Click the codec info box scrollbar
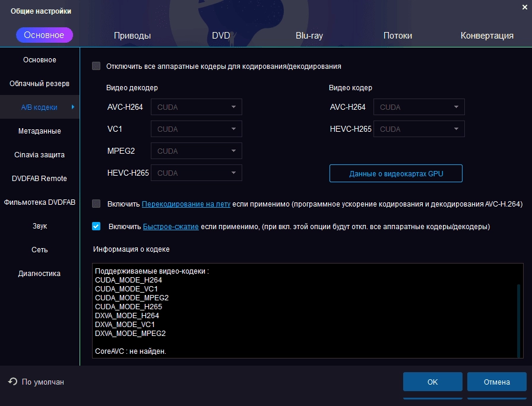The image size is (532, 406). [x=518, y=321]
